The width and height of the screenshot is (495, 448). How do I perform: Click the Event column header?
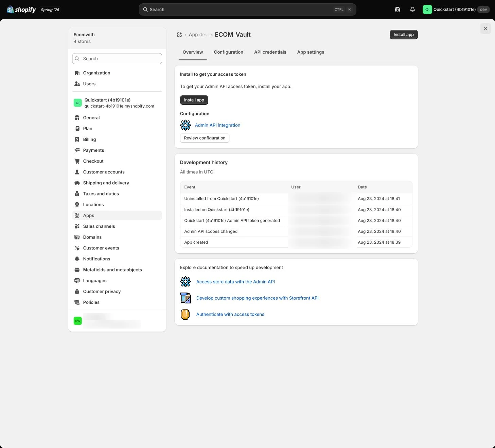[190, 187]
